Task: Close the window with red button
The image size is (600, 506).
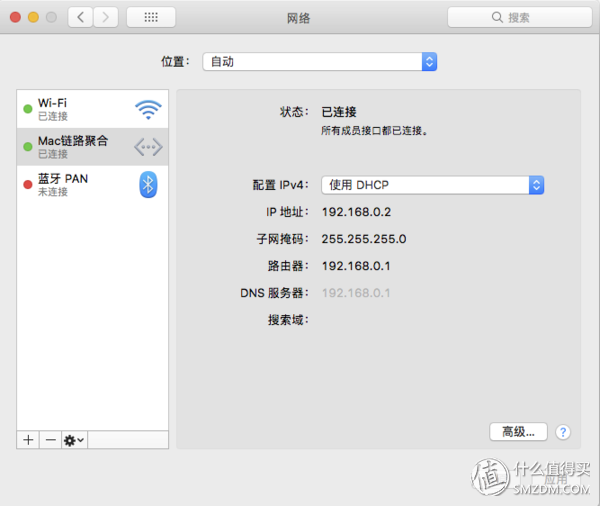Action: (15, 17)
